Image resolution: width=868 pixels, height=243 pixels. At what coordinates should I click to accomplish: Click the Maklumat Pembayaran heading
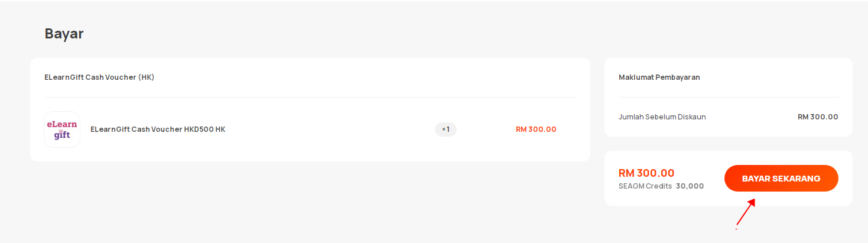click(x=659, y=77)
